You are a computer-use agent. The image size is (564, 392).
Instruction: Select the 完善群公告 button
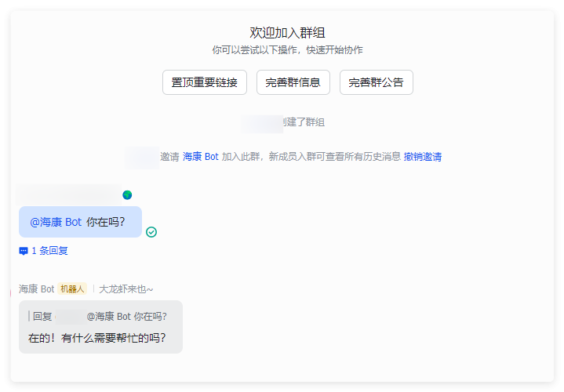[x=376, y=82]
